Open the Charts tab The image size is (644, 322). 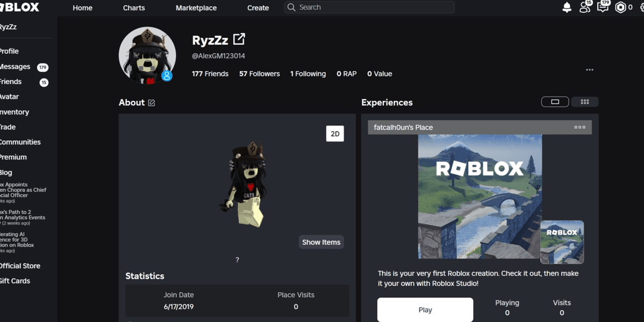pyautogui.click(x=134, y=8)
